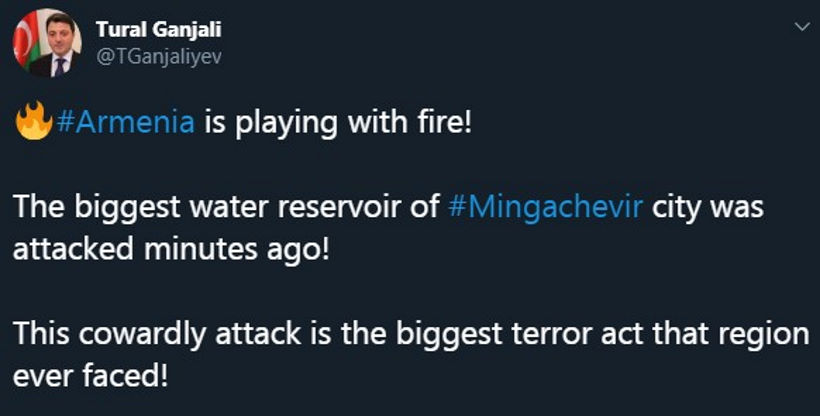Open Tural Ganjali's profile picture
Screen dimensions: 820x416
[47, 44]
